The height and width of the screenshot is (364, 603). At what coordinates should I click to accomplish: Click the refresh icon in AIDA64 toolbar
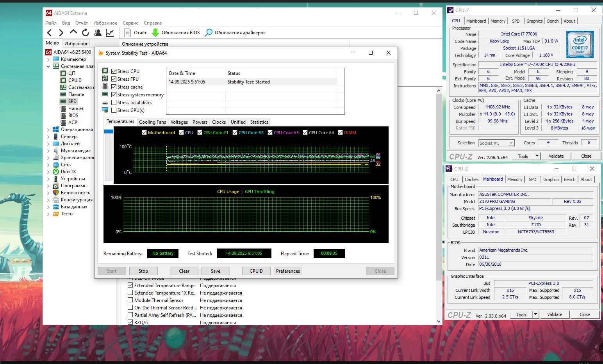pyautogui.click(x=86, y=33)
